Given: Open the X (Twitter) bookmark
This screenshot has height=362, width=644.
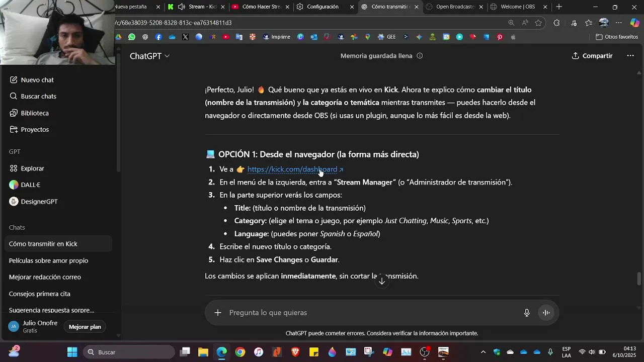Looking at the screenshot, I should coord(185,37).
